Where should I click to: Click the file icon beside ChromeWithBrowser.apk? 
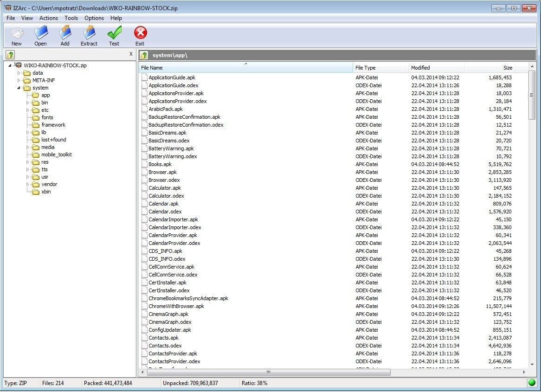[x=145, y=307]
